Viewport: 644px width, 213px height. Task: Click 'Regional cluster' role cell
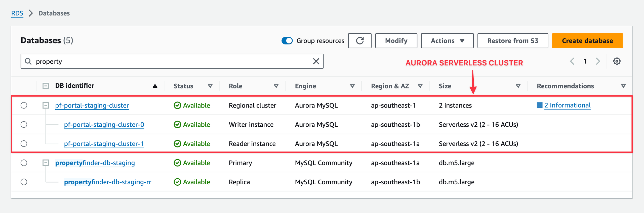pos(252,105)
